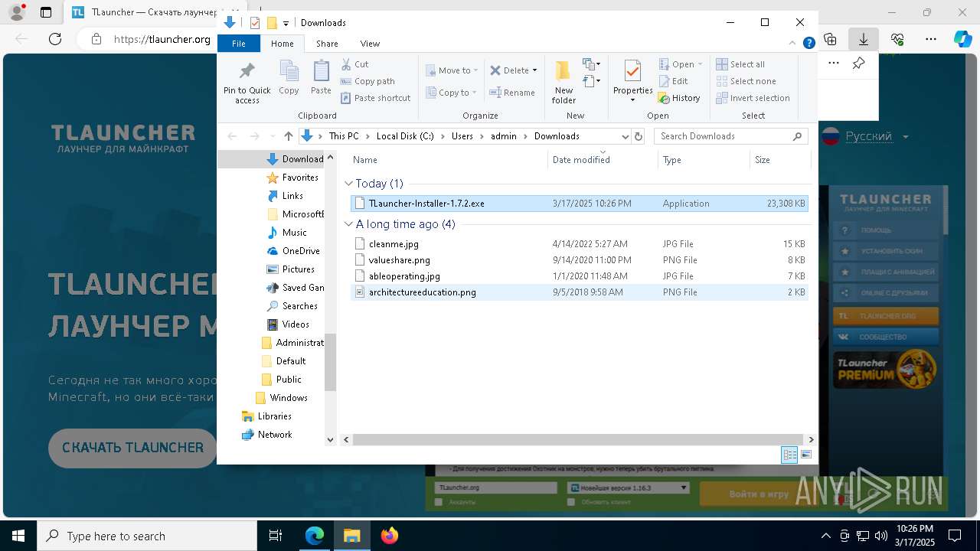980x551 pixels.
Task: Open the Windows Start menu
Action: point(18,536)
